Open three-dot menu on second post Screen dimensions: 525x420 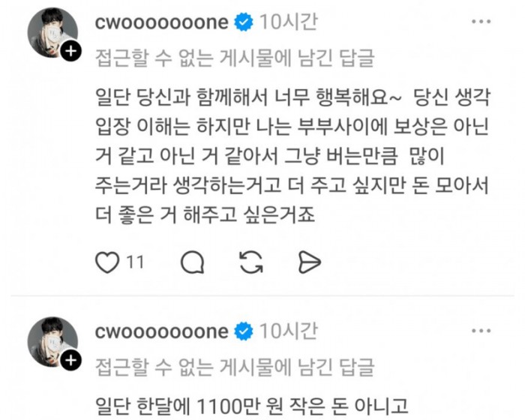(481, 331)
